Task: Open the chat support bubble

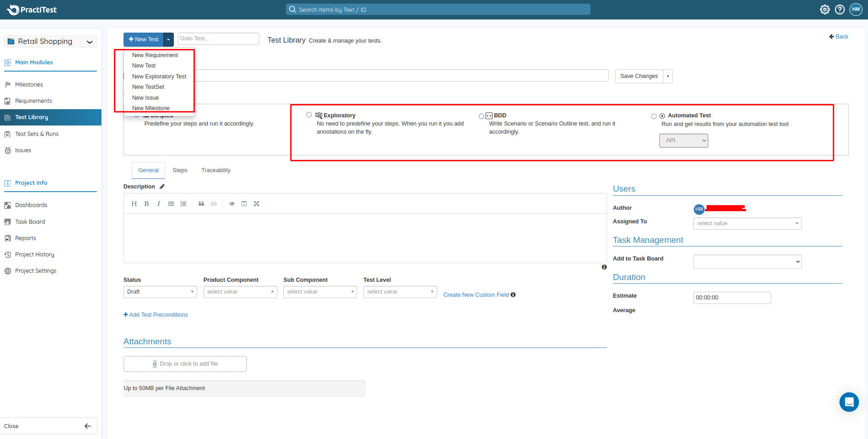Action: click(849, 402)
